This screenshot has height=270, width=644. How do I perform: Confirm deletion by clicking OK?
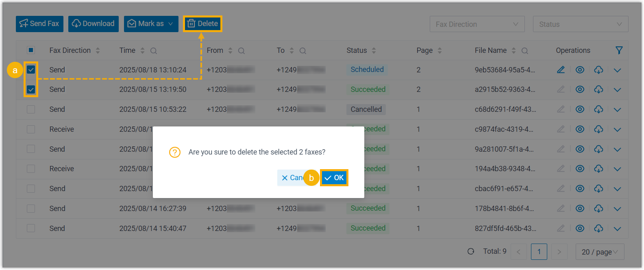334,178
